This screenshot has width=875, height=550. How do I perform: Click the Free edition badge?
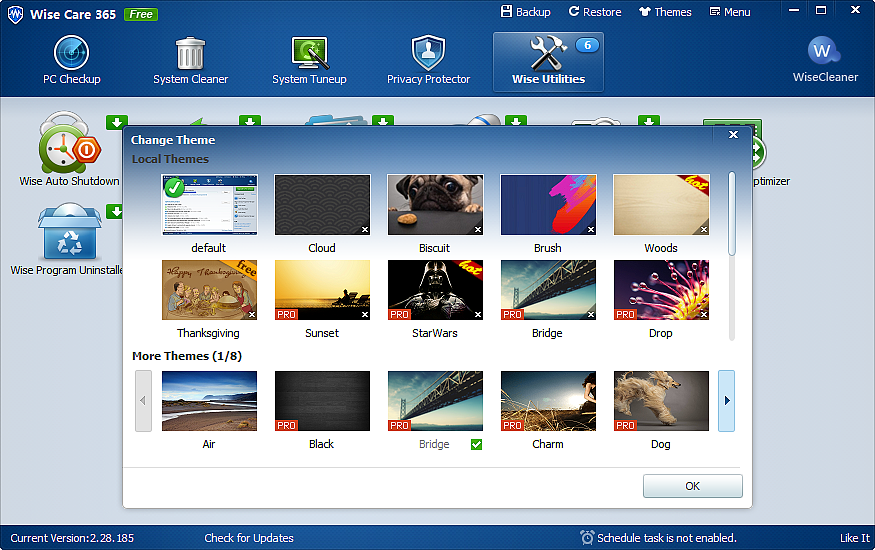(141, 15)
